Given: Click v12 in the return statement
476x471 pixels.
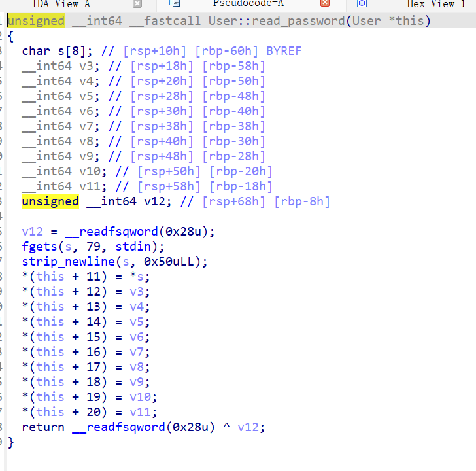Looking at the screenshot, I should (248, 427).
